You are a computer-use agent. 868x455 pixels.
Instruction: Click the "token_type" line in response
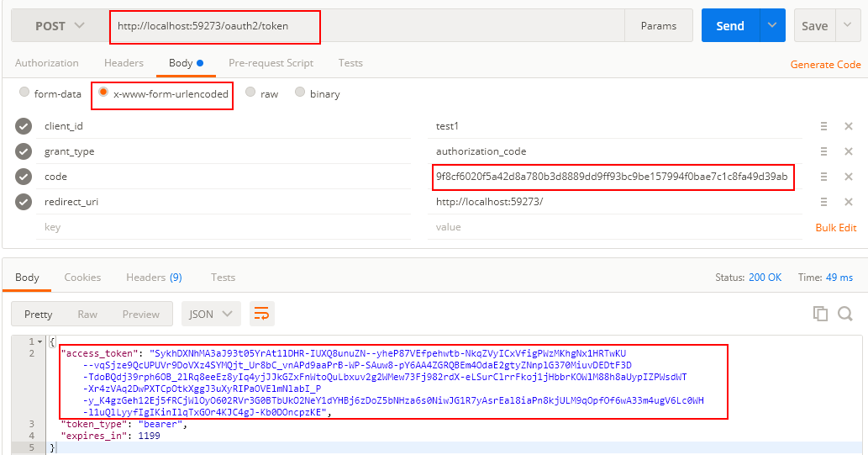click(x=124, y=425)
